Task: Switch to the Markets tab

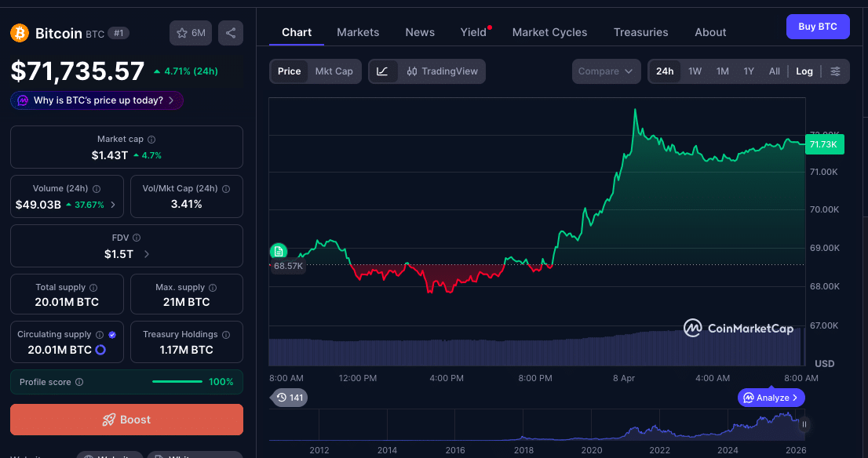Action: 358,32
